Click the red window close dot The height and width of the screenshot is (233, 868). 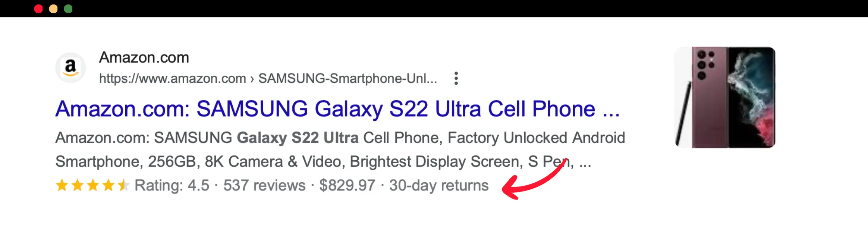click(38, 9)
